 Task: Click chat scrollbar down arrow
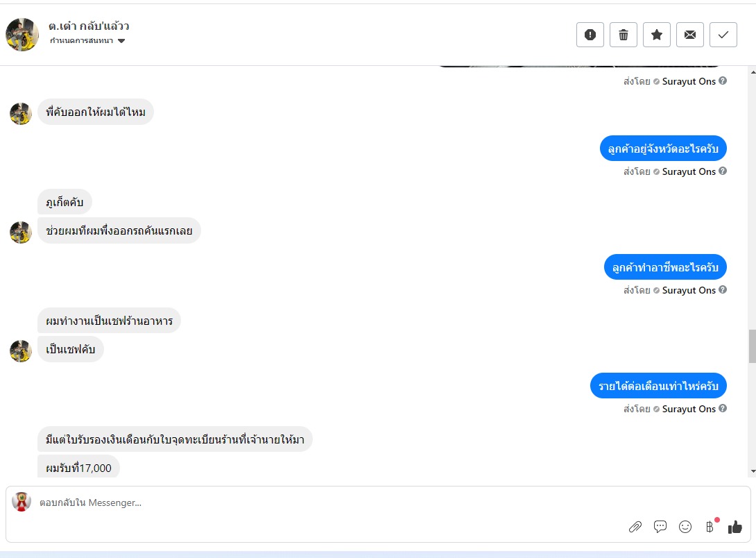click(x=752, y=471)
